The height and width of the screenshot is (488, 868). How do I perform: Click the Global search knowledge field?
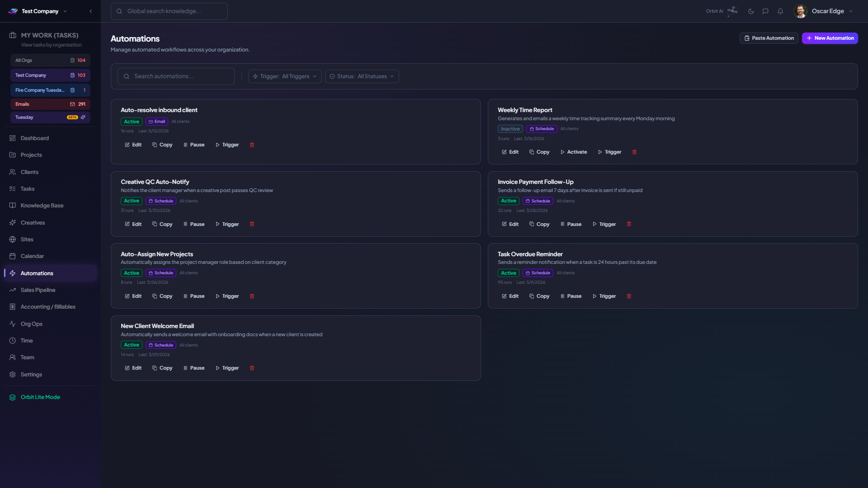pyautogui.click(x=169, y=11)
